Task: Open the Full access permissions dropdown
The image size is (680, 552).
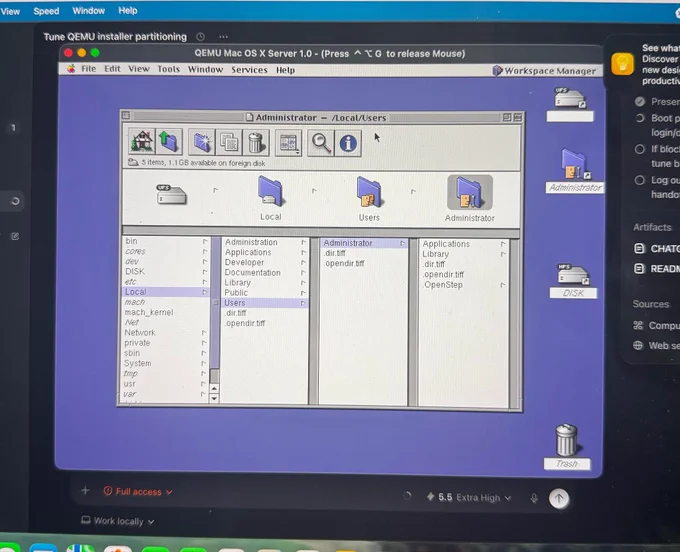Action: pyautogui.click(x=138, y=491)
